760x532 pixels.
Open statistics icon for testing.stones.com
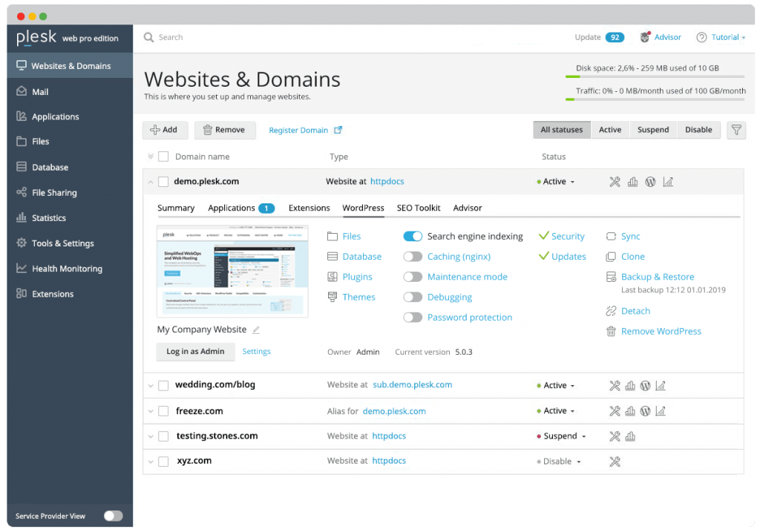[630, 436]
